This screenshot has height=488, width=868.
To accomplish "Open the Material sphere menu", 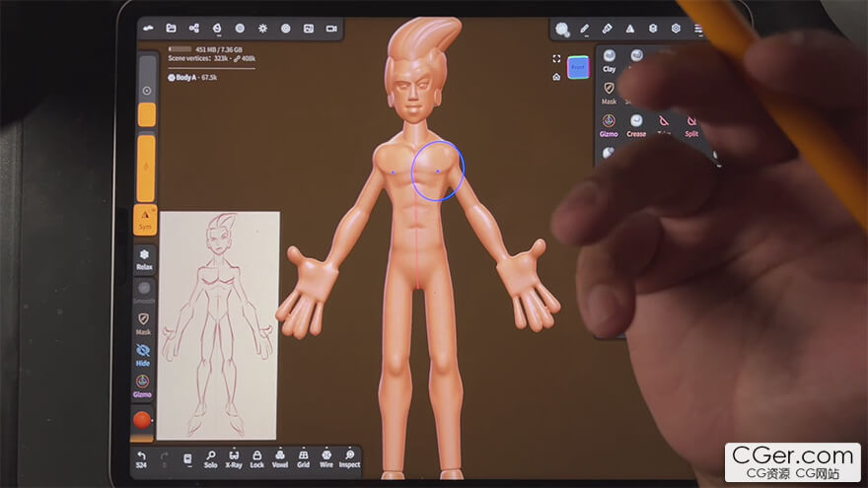I will point(240,29).
